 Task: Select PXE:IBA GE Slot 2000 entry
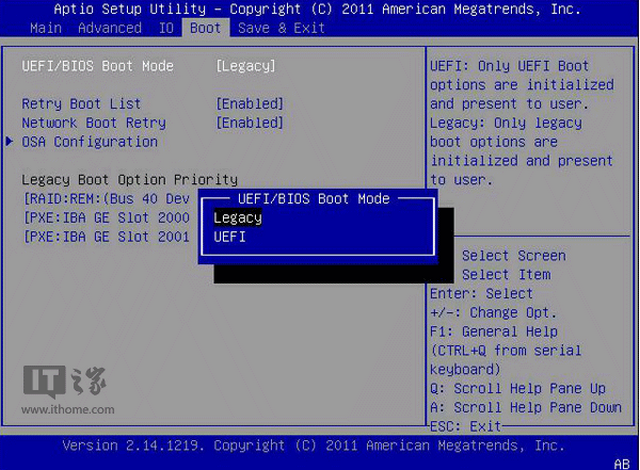pos(106,217)
